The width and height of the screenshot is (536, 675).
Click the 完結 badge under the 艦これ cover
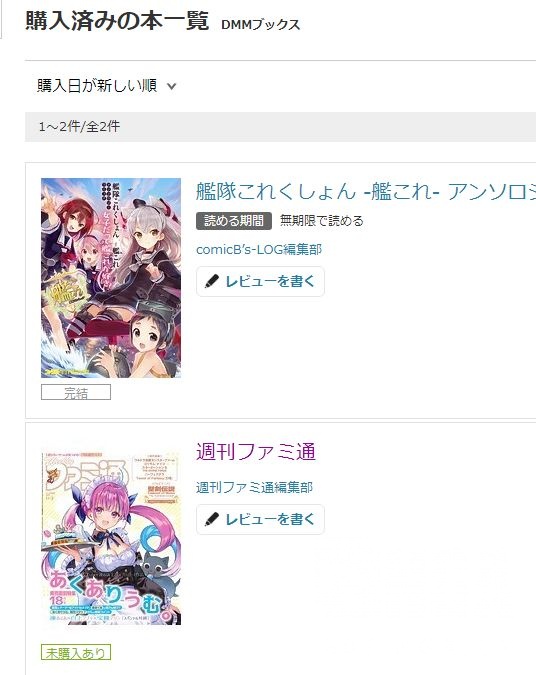(x=76, y=392)
